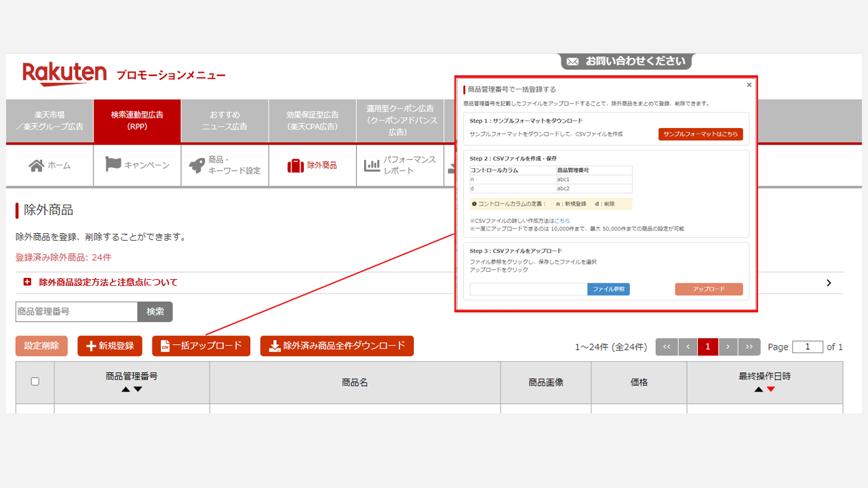This screenshot has width=868, height=488.
Task: Click the 登録済み除外商品: 24件 text
Action: tap(63, 258)
